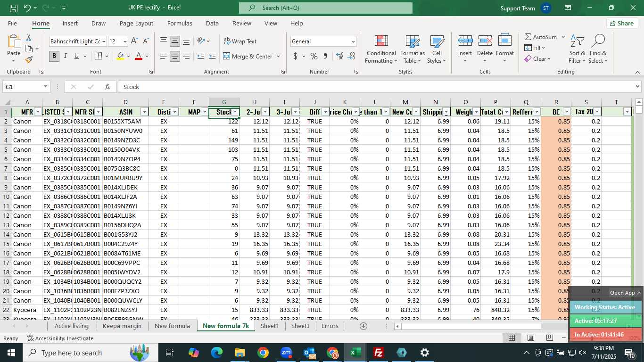Click AutoSum button
Image resolution: width=644 pixels, height=362 pixels.
point(540,37)
